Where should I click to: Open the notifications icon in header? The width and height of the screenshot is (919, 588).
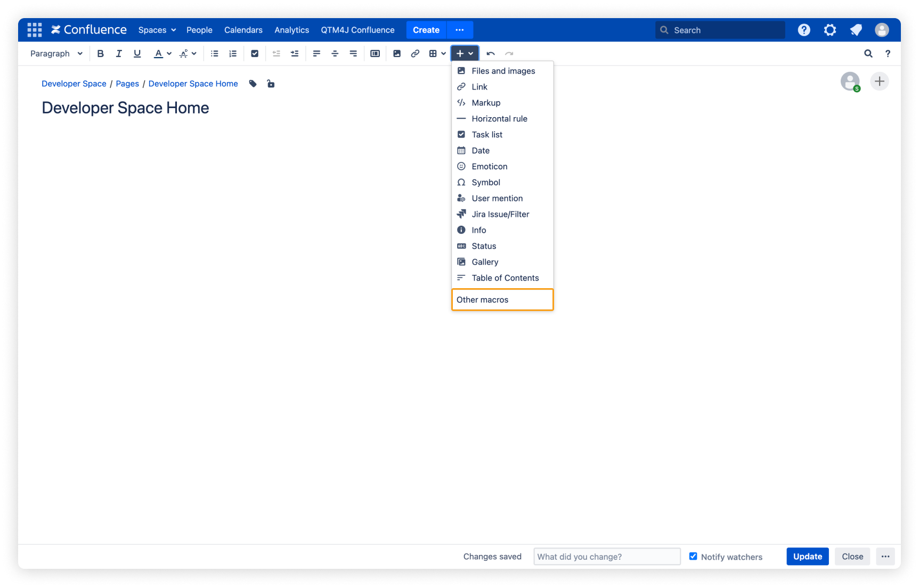856,30
